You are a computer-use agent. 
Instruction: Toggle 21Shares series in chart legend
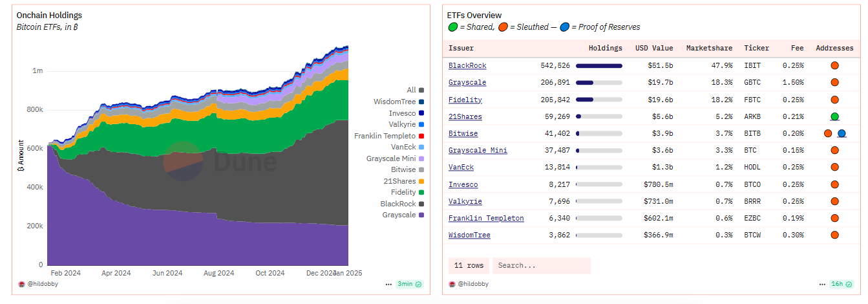(x=404, y=181)
